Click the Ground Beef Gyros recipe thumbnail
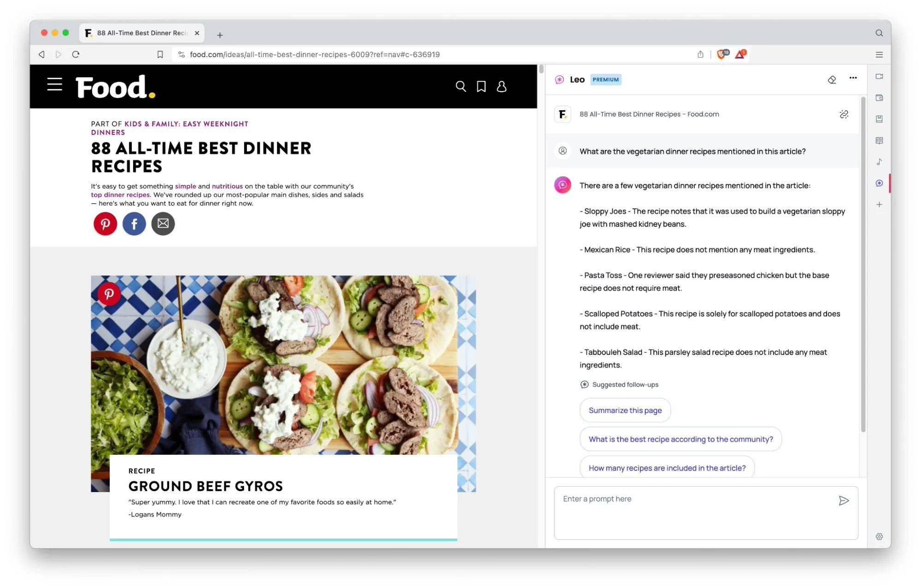921x588 pixels. pos(283,383)
